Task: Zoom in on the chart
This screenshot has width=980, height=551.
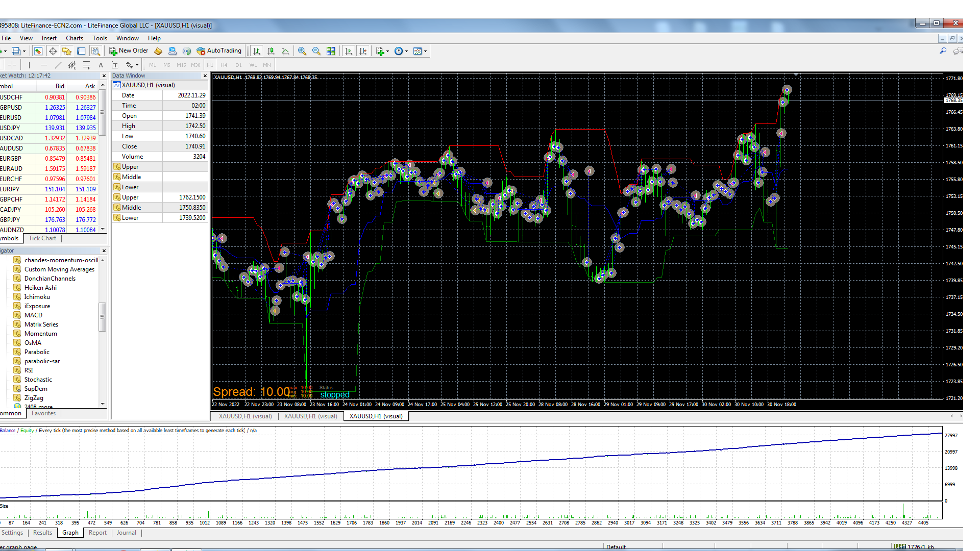Action: tap(302, 51)
